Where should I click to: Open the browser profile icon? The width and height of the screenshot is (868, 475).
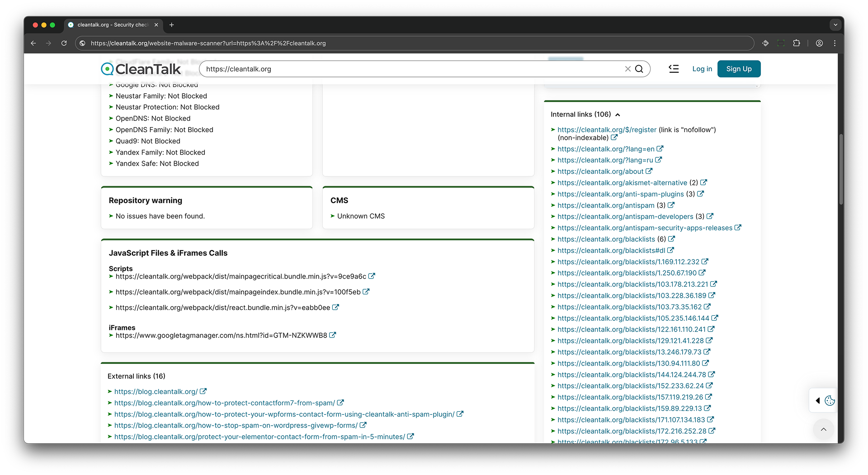tap(819, 43)
